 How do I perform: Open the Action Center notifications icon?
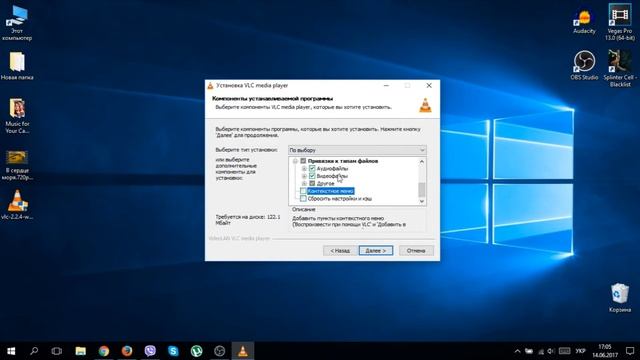point(630,351)
